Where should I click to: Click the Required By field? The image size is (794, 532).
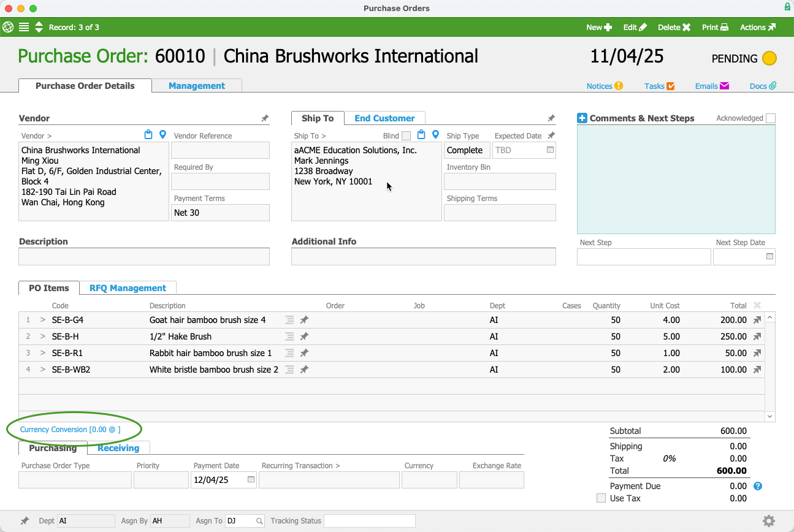(220, 181)
